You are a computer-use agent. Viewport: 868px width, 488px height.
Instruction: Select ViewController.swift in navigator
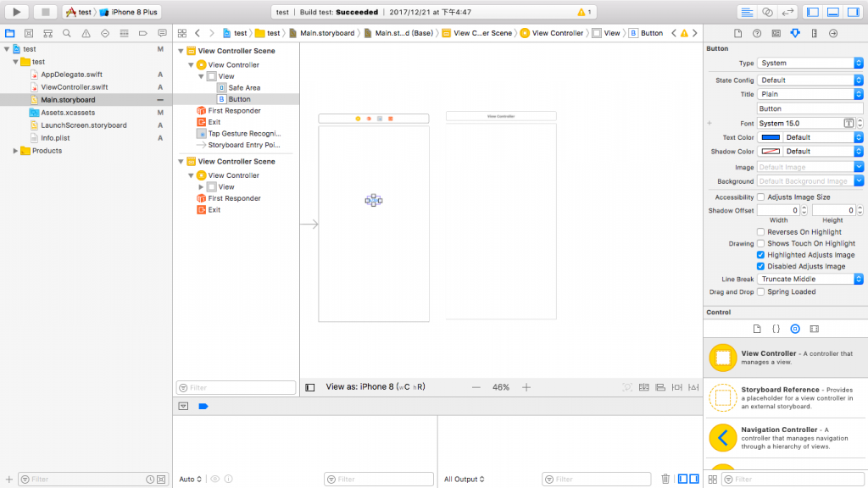(75, 87)
